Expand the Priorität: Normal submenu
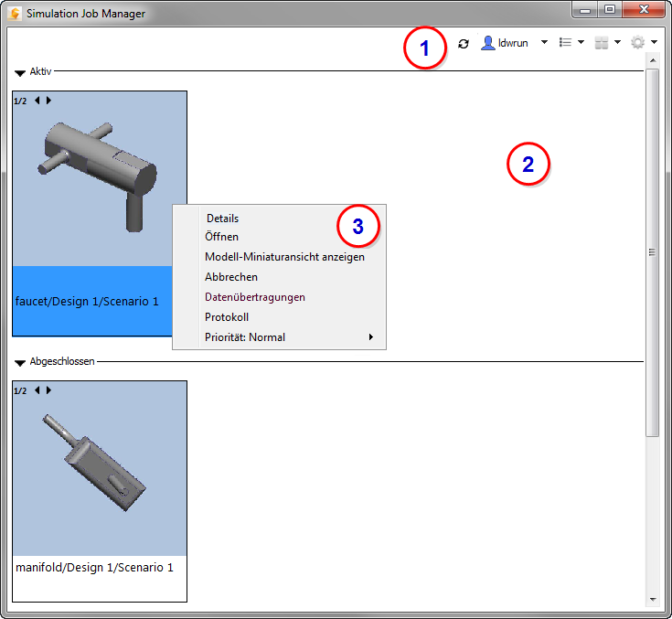Viewport: 672px width, 619px height. [279, 337]
